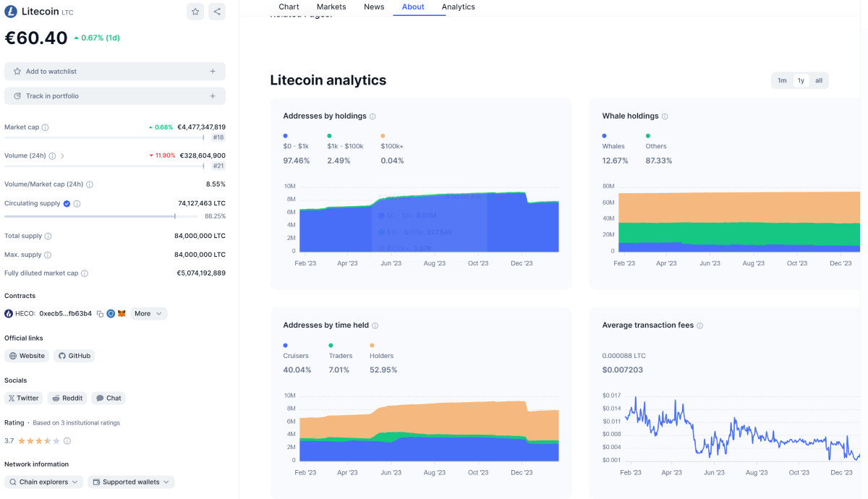Click the share icon beside Litecoin title

tap(217, 12)
